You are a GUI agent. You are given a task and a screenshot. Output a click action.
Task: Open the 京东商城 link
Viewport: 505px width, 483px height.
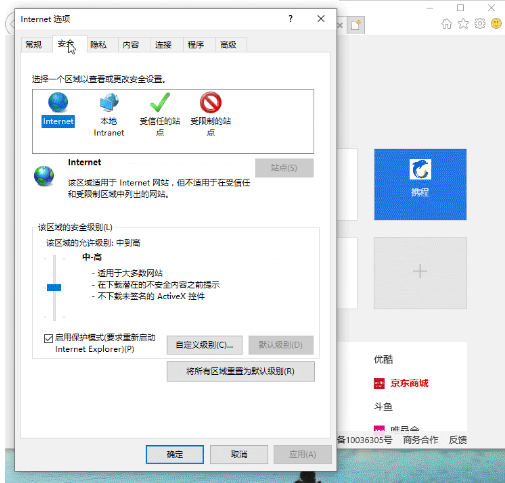[410, 383]
